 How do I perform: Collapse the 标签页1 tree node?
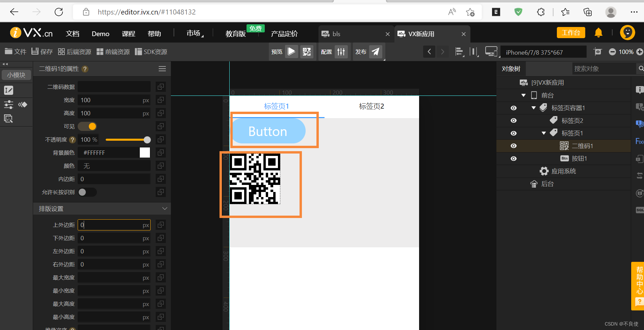pyautogui.click(x=544, y=133)
